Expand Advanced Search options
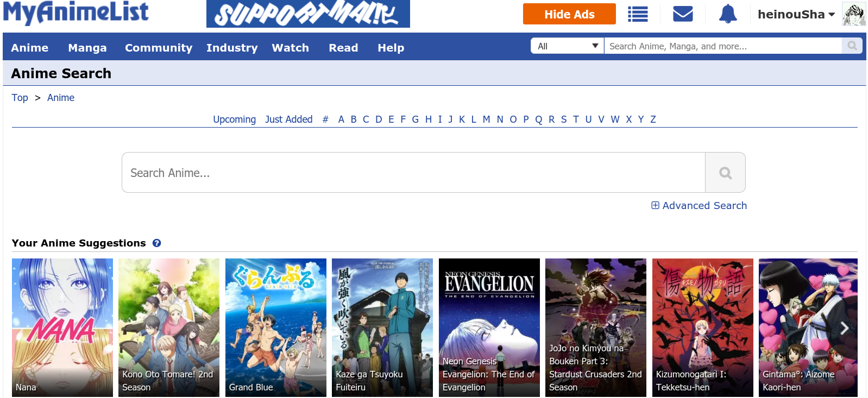Image resolution: width=868 pixels, height=398 pixels. click(x=699, y=206)
